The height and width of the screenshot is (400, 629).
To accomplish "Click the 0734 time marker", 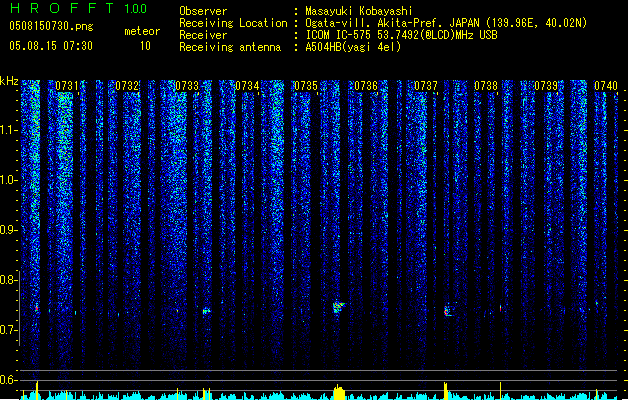I will [247, 86].
